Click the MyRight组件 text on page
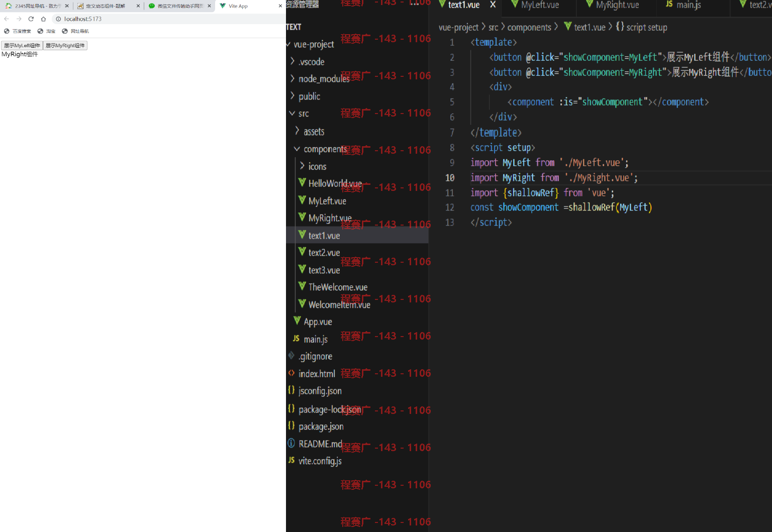 (x=20, y=54)
